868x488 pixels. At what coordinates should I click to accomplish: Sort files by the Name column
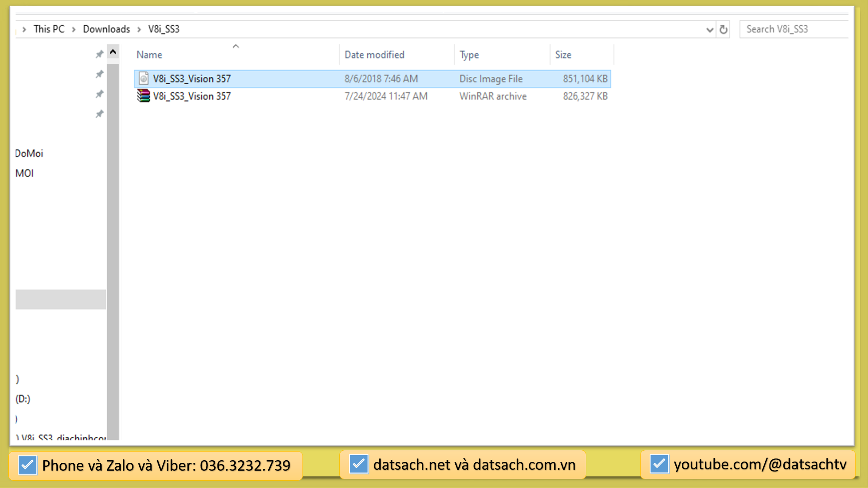149,55
